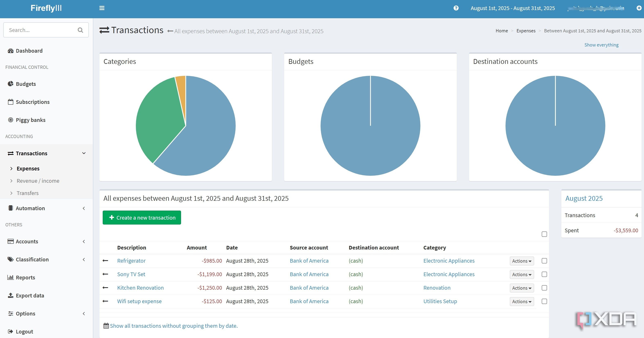Check the Kitchen Renovation row checkbox
644x338 pixels.
pos(544,288)
